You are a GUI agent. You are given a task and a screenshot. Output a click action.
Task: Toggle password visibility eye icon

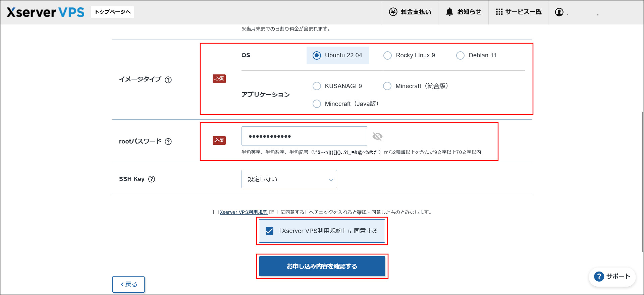click(x=377, y=136)
